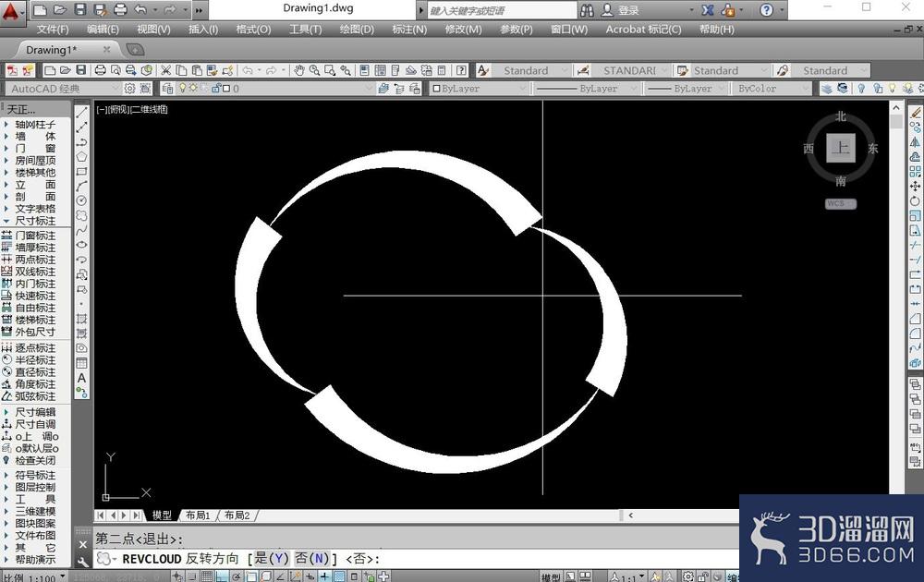Select the multiline Text tool 'A'
Image resolution: width=924 pixels, height=582 pixels.
[82, 378]
